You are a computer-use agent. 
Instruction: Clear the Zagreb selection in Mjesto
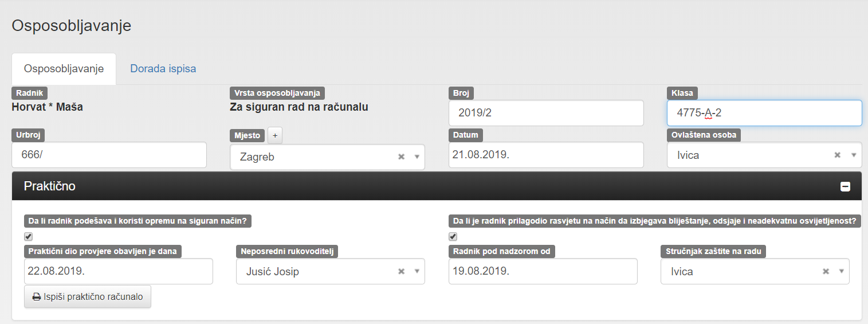point(401,157)
